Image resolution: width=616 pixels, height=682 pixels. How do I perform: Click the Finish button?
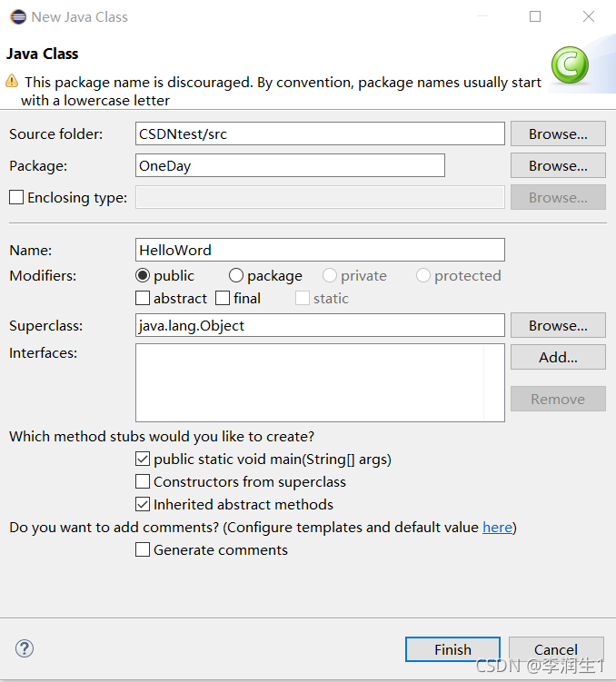pos(452,649)
